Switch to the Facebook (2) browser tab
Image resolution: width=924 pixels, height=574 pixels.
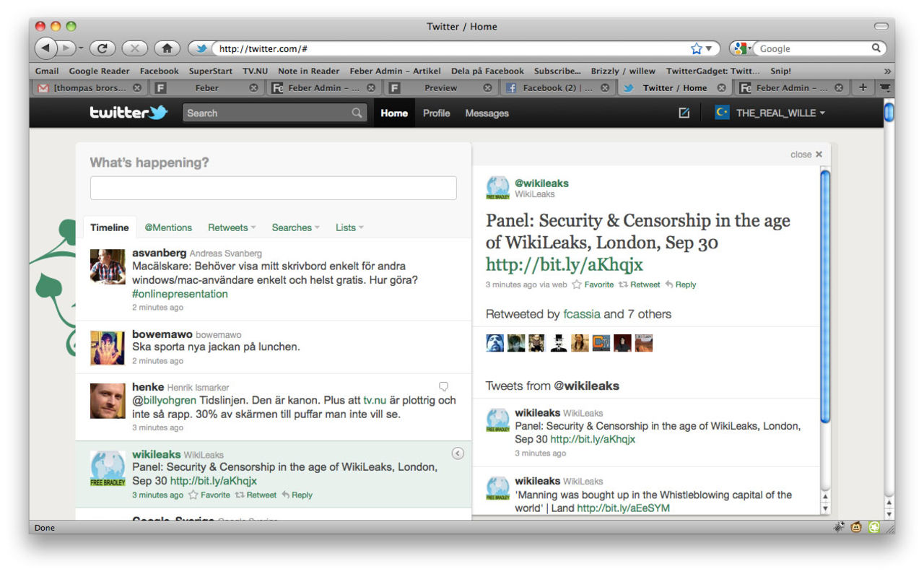pos(557,88)
